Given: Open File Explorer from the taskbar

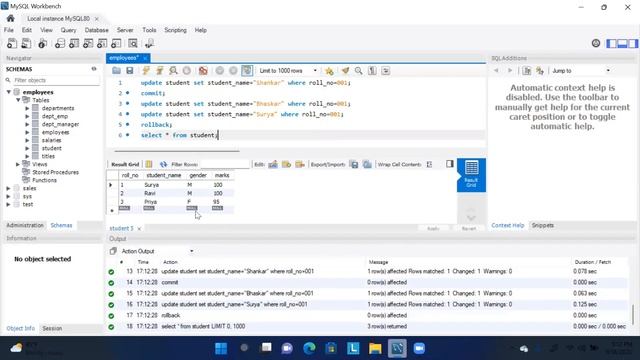Looking at the screenshot, I should tap(375, 348).
